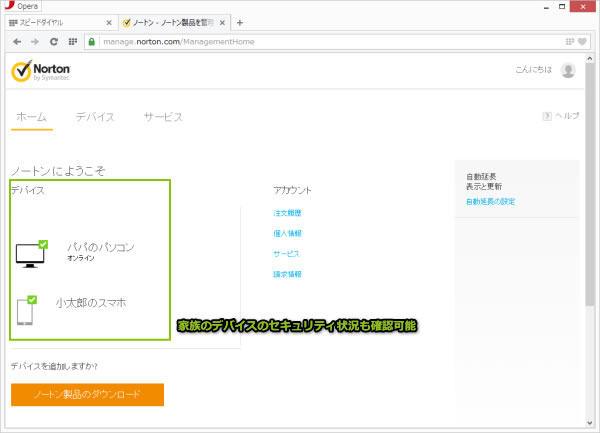The width and height of the screenshot is (600, 433).
Task: Click the browser forward arrow
Action: (x=35, y=42)
